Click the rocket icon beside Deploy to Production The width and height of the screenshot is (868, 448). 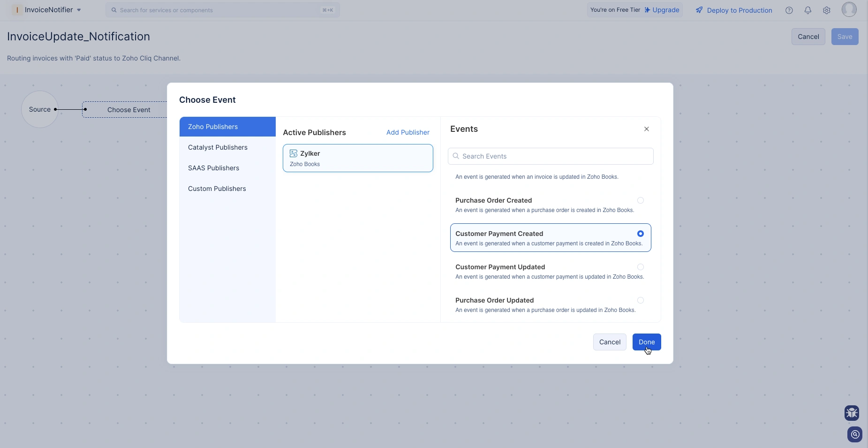coord(699,10)
